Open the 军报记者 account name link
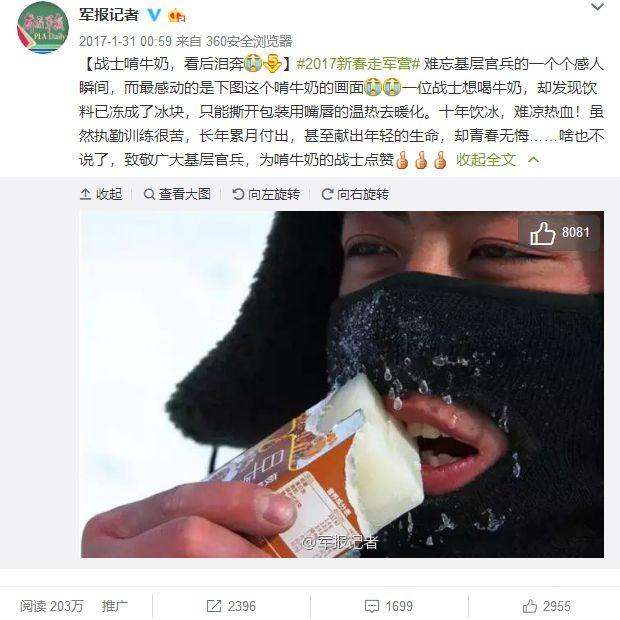The image size is (620, 620). click(109, 15)
